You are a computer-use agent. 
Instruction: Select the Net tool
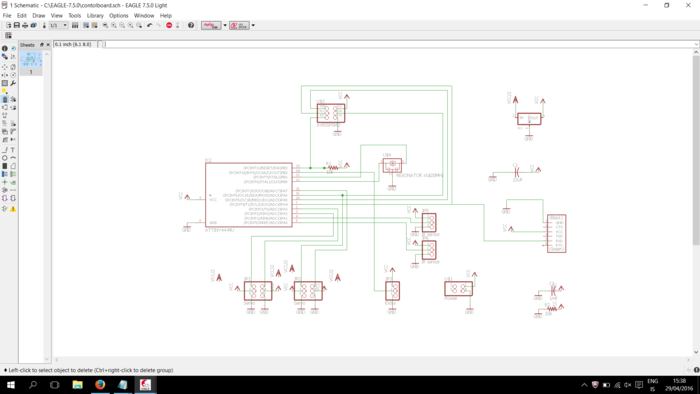(13, 174)
